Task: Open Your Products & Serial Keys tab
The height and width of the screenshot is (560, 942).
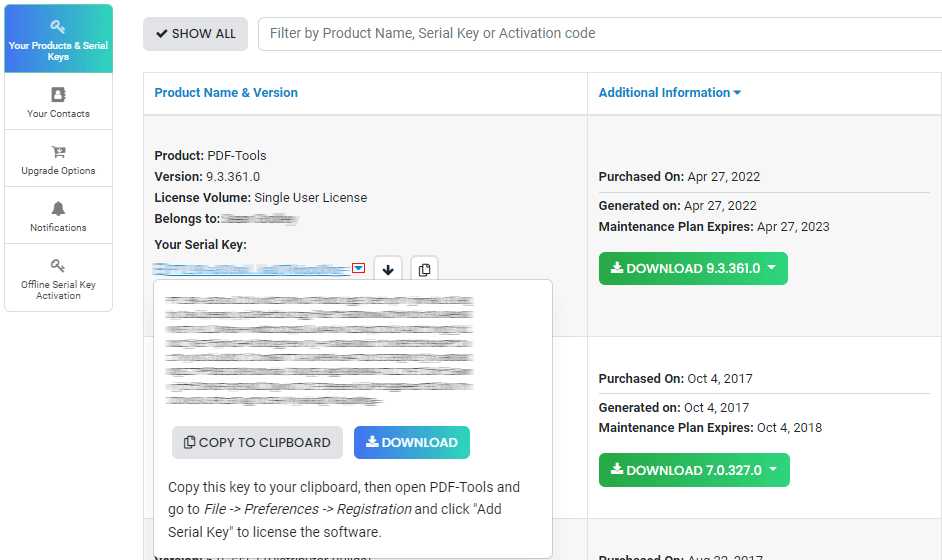Action: tap(58, 39)
